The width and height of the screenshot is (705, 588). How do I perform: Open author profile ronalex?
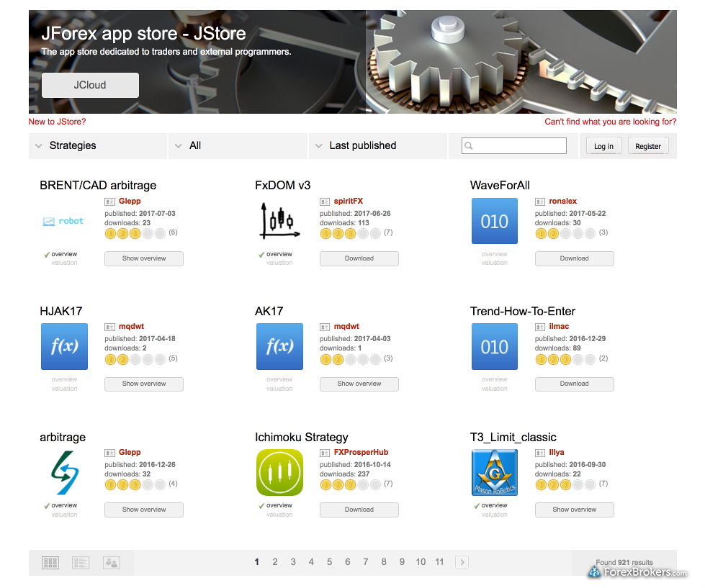(x=563, y=202)
